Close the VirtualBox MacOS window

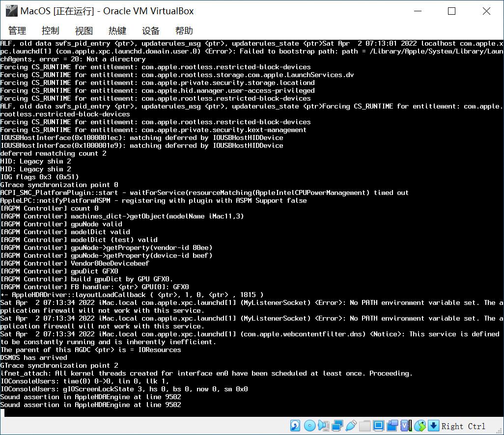point(486,11)
